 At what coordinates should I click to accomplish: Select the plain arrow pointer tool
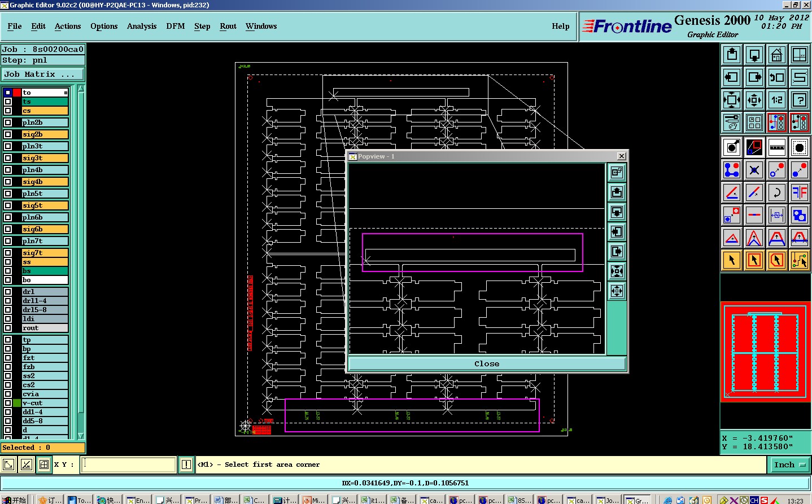click(732, 260)
